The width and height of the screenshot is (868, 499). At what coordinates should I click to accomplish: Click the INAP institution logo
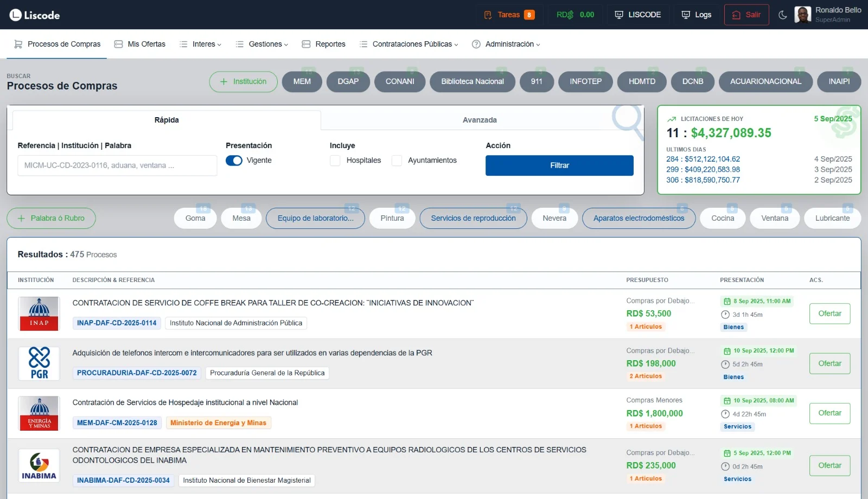click(x=39, y=314)
